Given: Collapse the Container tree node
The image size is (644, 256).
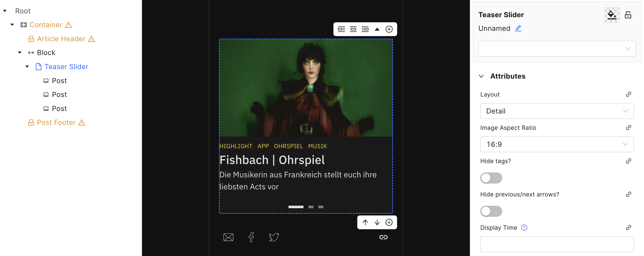Looking at the screenshot, I should (12, 25).
